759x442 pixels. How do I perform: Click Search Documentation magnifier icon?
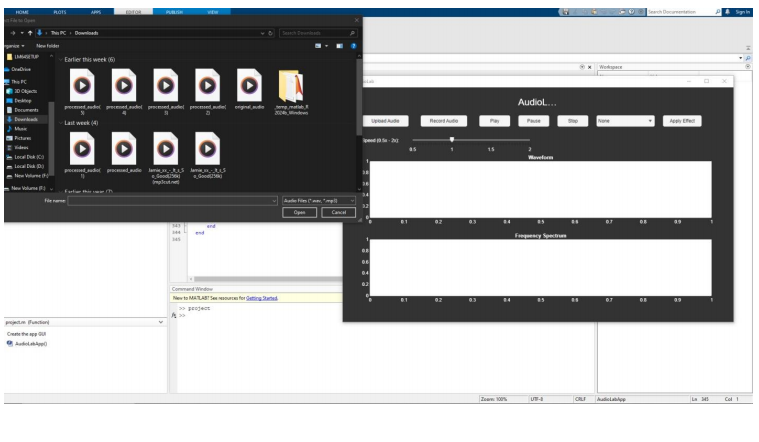click(x=718, y=12)
